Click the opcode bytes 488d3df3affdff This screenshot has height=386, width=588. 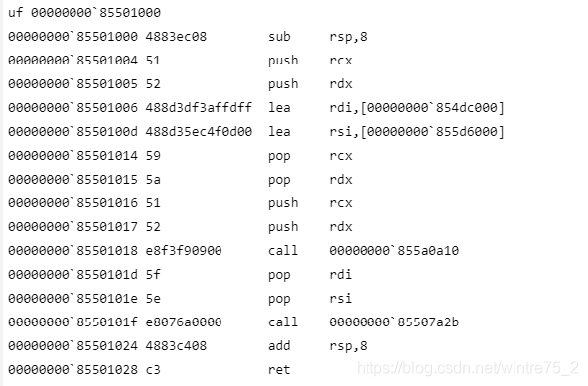(x=199, y=108)
